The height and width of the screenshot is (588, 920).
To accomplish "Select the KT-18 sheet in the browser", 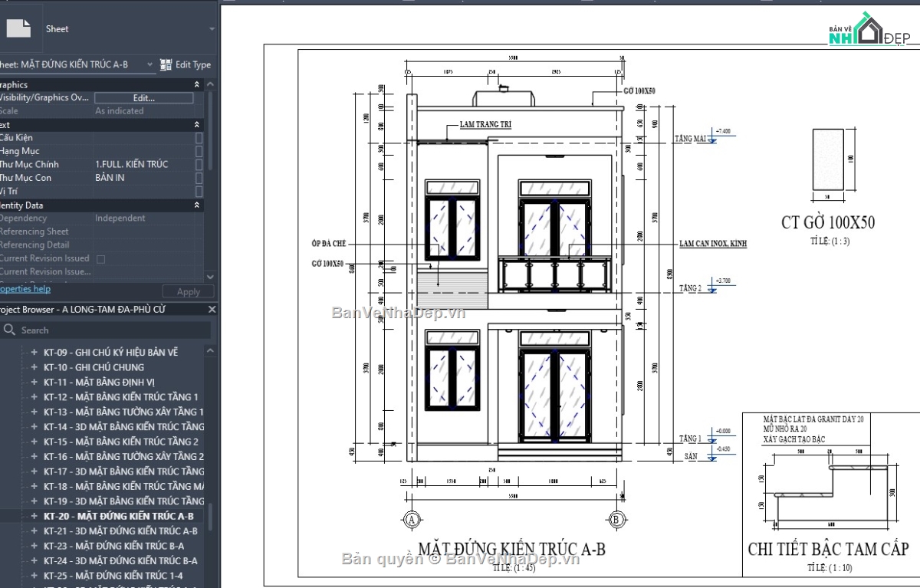I will point(123,486).
